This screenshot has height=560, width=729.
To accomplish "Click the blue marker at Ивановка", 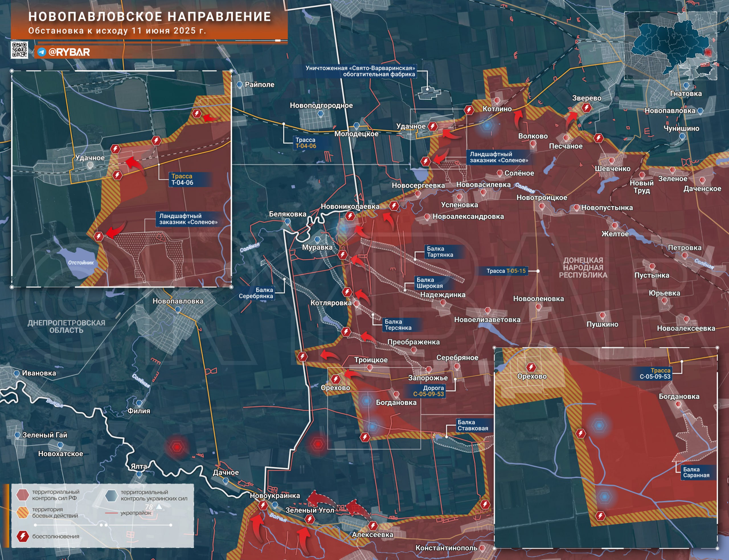I will (x=17, y=373).
